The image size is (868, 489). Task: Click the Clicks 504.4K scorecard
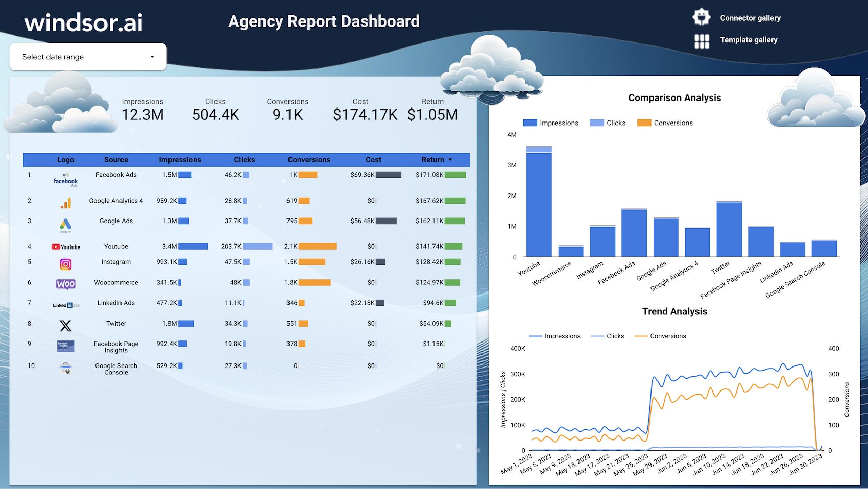tap(215, 110)
